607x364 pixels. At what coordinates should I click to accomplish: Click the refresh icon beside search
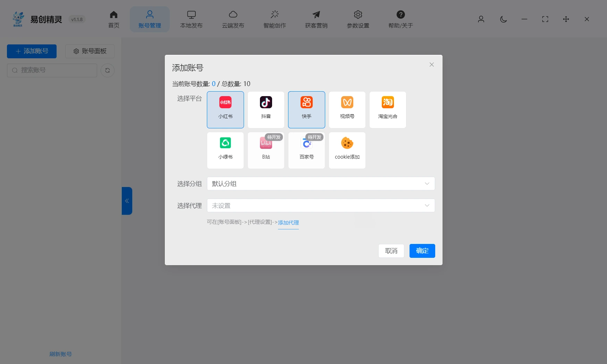pos(108,70)
